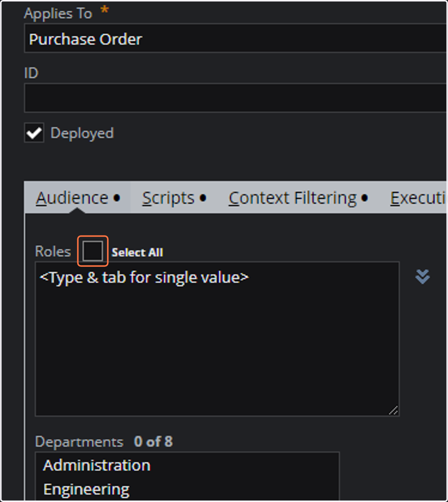This screenshot has width=448, height=502.
Task: Click the Roles type & tab multi-select box
Action: pyautogui.click(x=217, y=339)
